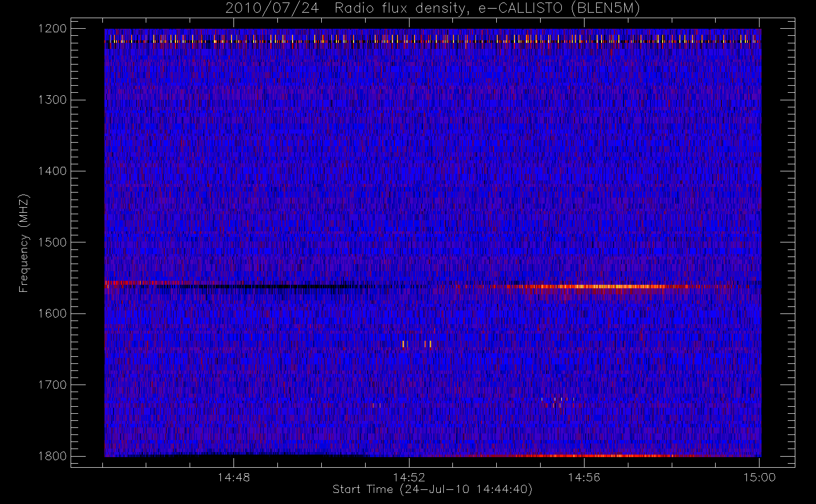The width and height of the screenshot is (816, 504).
Task: Click the yellow spike pair near 1645 MHz
Action: [x=417, y=344]
